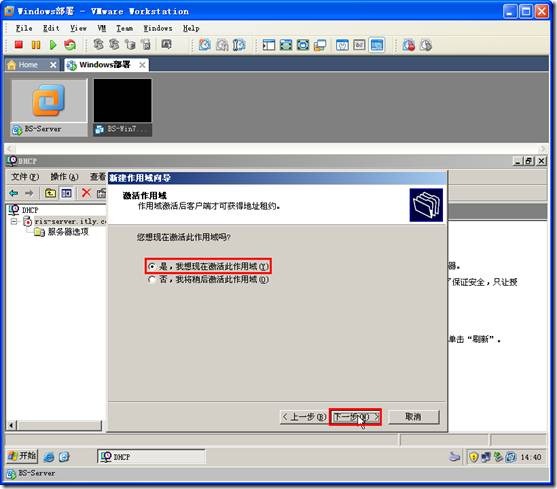Open the View menu in VMware

tap(78, 28)
